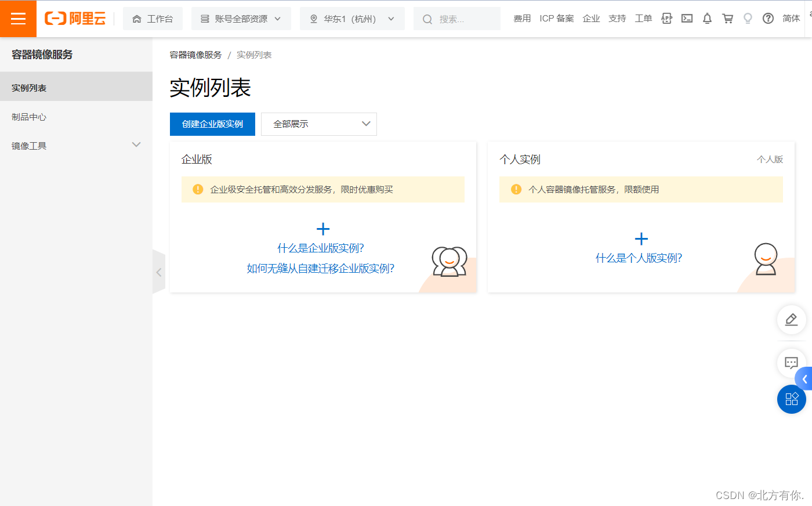Click the top search input field

click(x=457, y=19)
